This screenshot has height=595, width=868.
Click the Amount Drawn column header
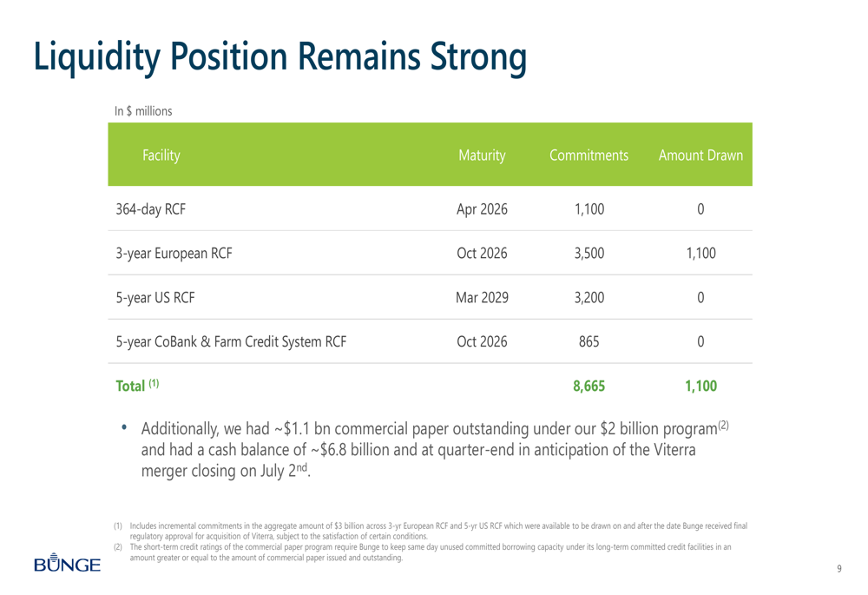click(700, 156)
